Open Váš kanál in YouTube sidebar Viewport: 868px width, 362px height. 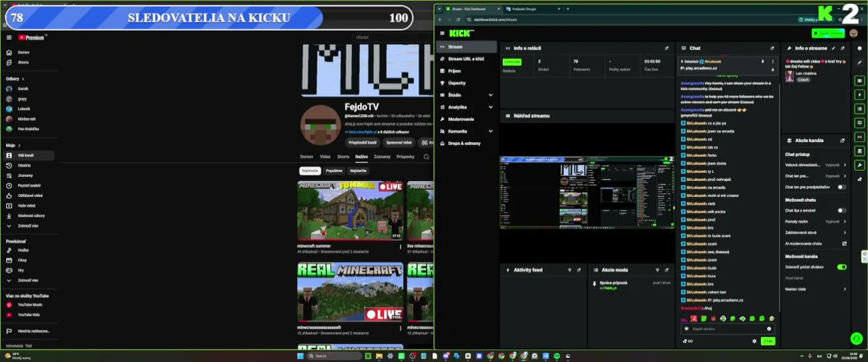coord(29,155)
